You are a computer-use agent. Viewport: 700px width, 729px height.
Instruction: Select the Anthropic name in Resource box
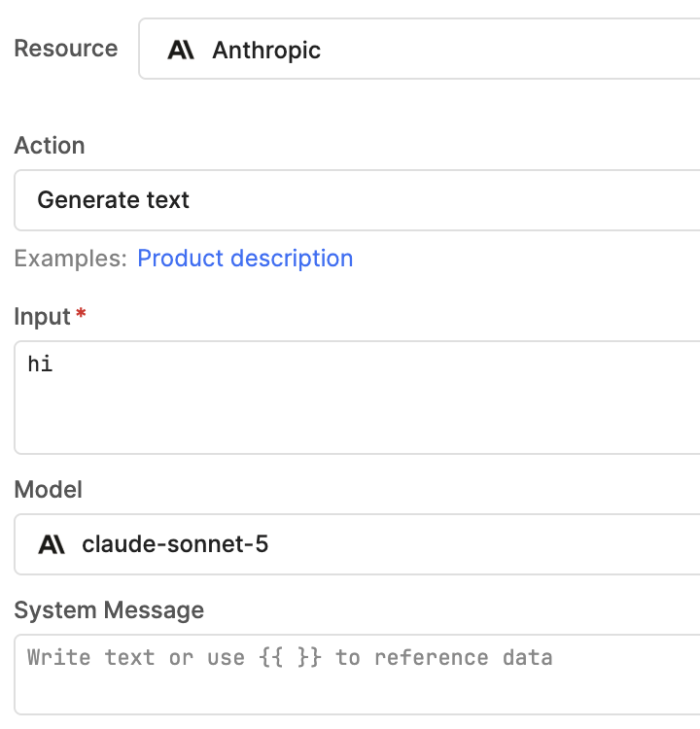tap(266, 51)
